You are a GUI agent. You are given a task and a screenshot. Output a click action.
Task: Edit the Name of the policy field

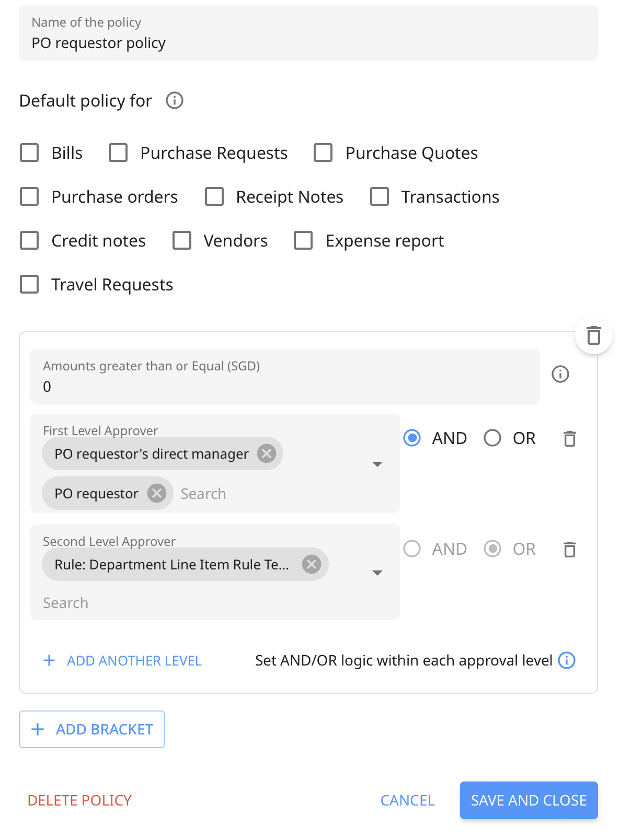(308, 33)
